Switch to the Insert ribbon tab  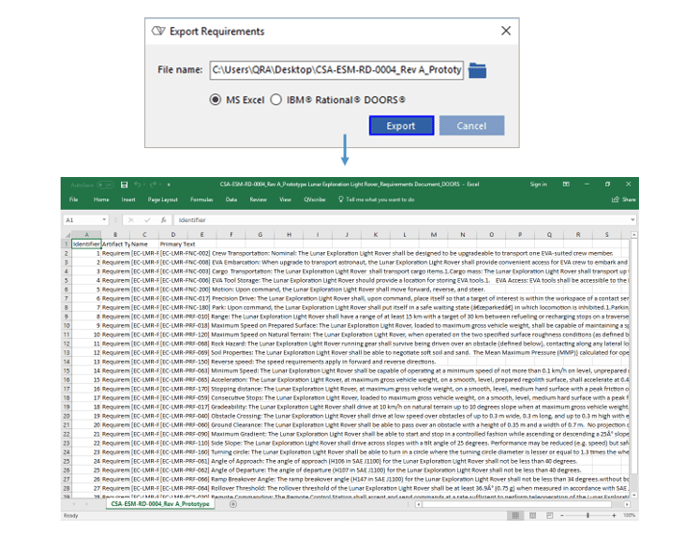pyautogui.click(x=129, y=200)
